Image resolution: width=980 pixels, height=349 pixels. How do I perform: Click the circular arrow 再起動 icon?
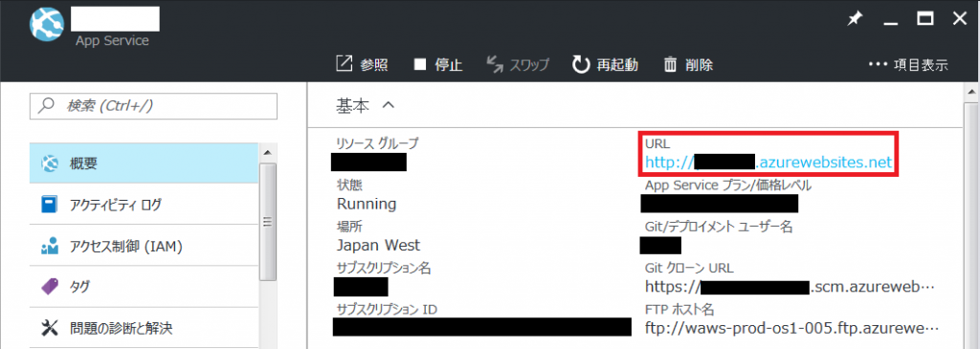581,64
